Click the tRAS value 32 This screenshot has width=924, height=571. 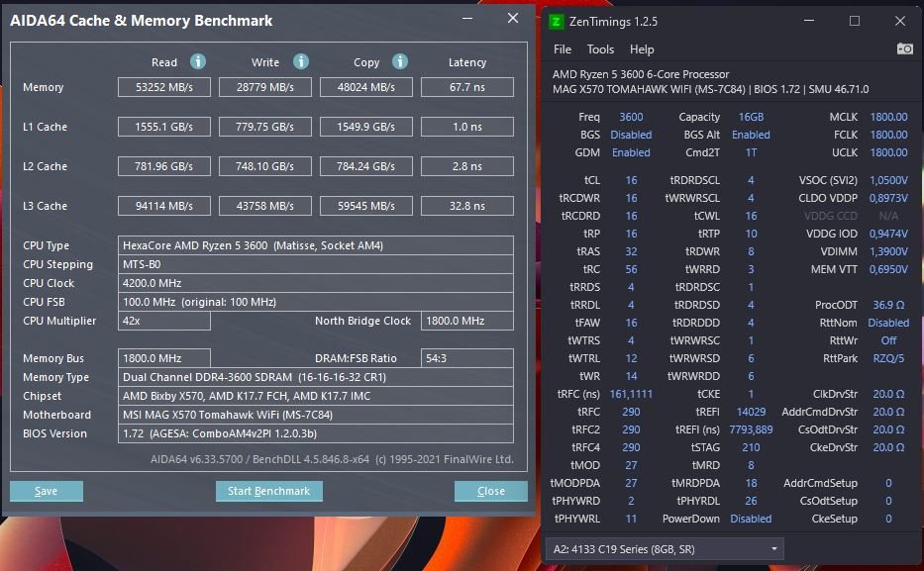point(631,251)
